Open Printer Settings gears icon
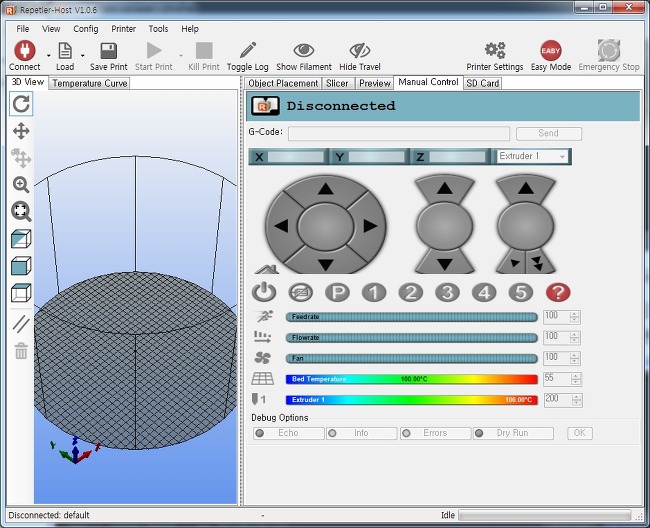 tap(495, 50)
